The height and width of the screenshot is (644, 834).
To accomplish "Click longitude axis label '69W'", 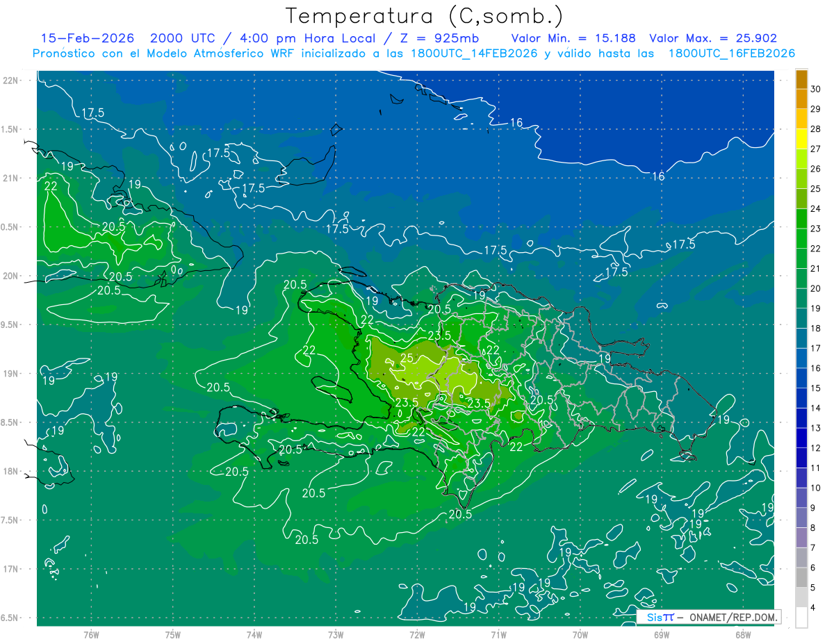I will 661,634.
